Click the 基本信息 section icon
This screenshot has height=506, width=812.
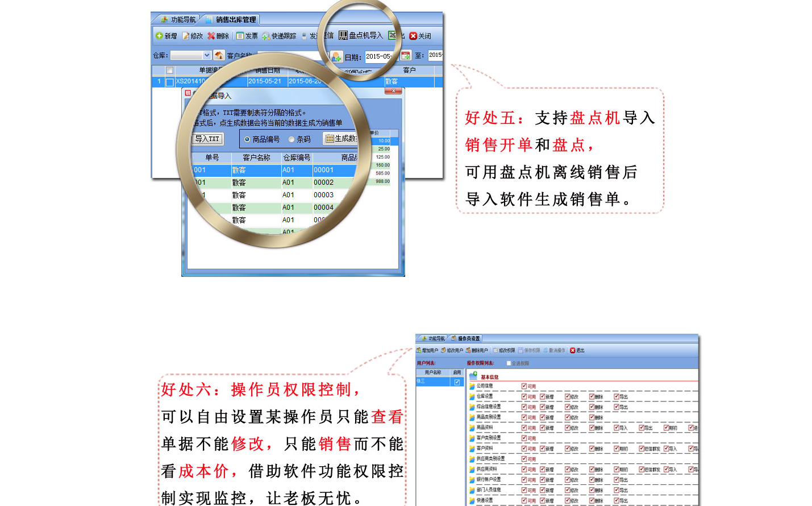[473, 375]
